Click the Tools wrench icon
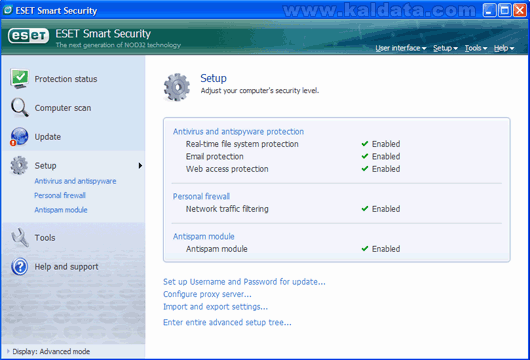Image resolution: width=530 pixels, height=360 pixels. point(20,237)
